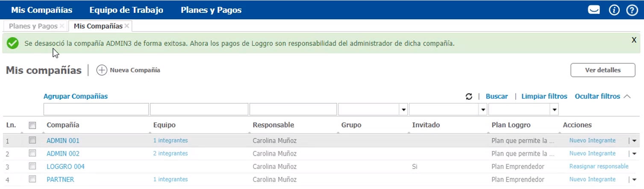Click the information circle icon

614,10
